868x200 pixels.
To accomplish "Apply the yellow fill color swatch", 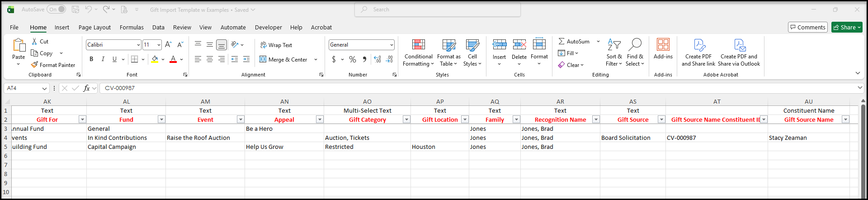I will (x=155, y=59).
